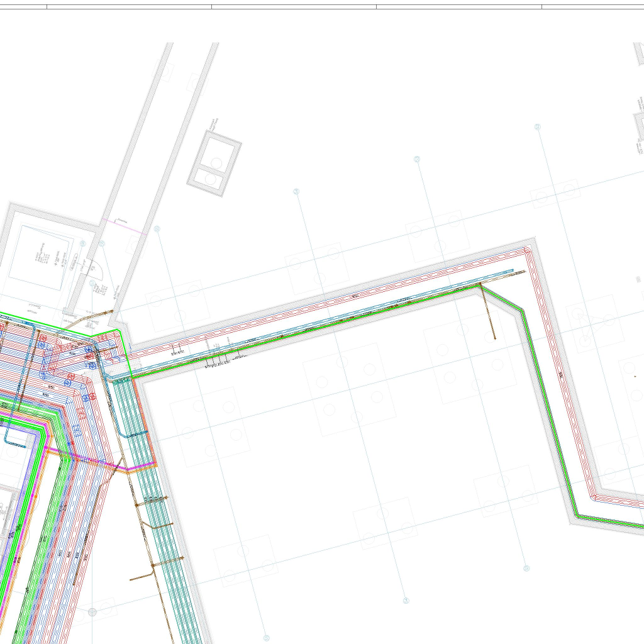Select the grid axis bubble at bottom center
The image size is (644, 644).
pos(406,601)
